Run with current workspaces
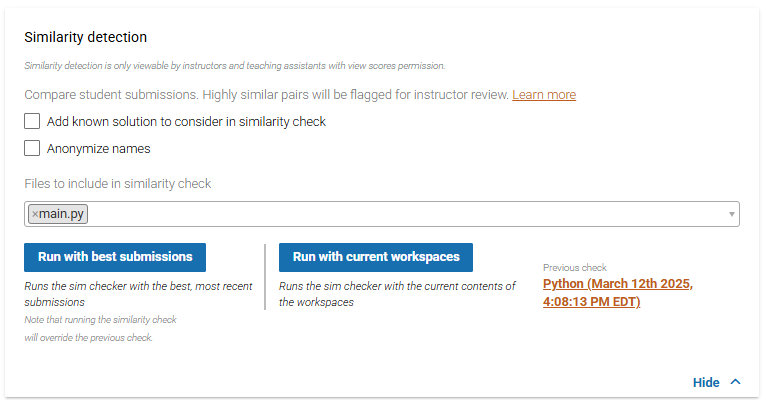The height and width of the screenshot is (400, 763). [376, 257]
